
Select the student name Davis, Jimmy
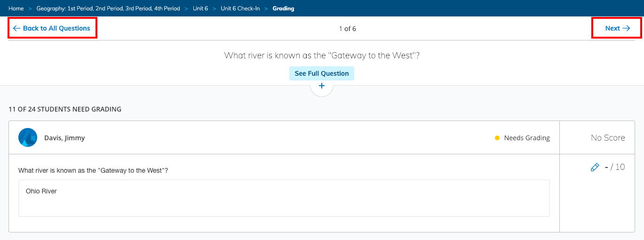[64, 138]
